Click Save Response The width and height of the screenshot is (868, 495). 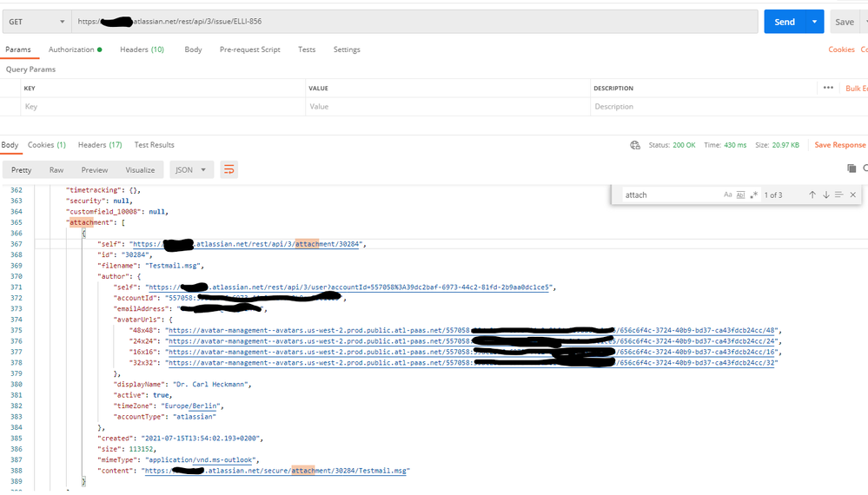pos(840,145)
